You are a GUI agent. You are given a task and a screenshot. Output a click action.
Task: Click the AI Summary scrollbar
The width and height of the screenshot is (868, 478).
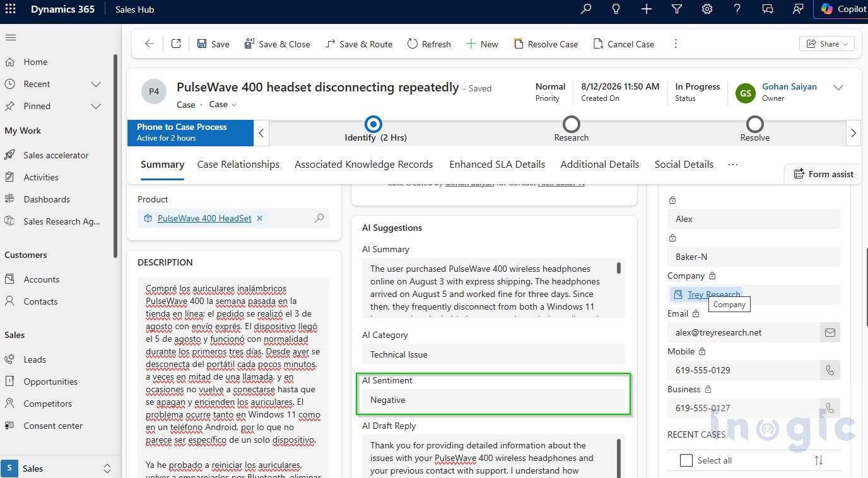(619, 268)
